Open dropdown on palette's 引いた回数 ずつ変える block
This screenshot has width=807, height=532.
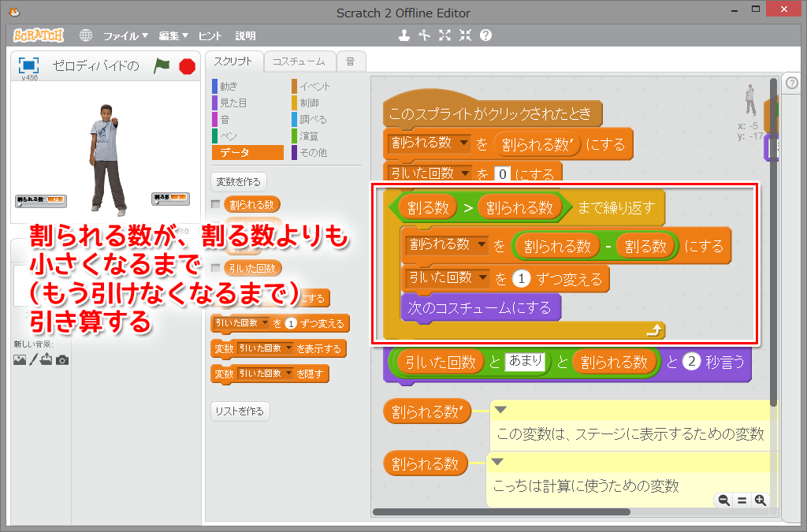coord(265,322)
